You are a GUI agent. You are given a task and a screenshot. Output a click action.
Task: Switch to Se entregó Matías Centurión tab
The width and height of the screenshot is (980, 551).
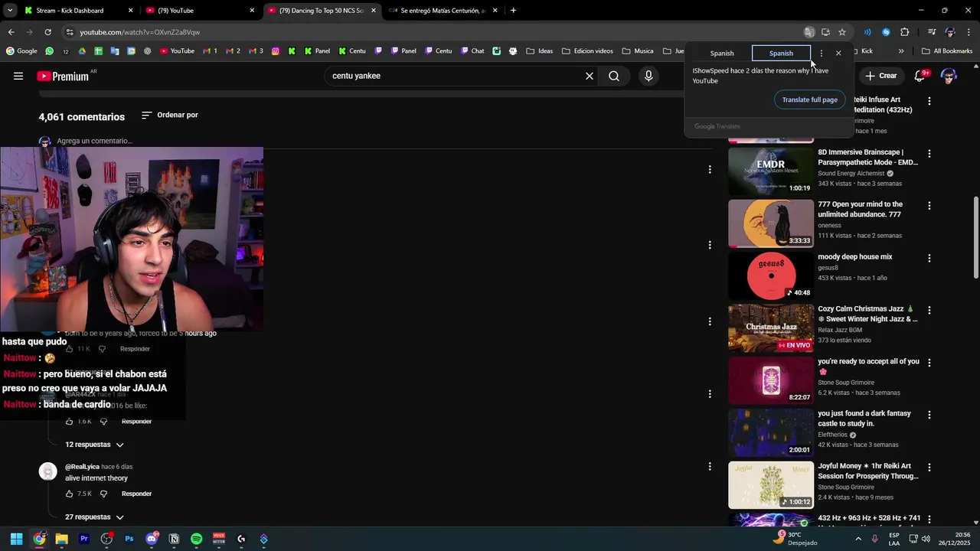tap(443, 11)
